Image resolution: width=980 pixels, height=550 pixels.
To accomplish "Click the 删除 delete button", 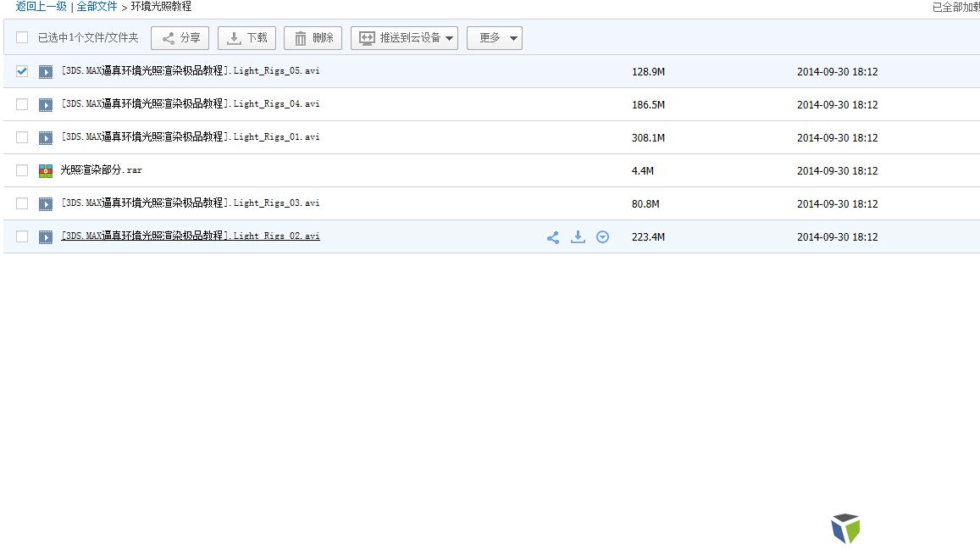I will pos(313,38).
